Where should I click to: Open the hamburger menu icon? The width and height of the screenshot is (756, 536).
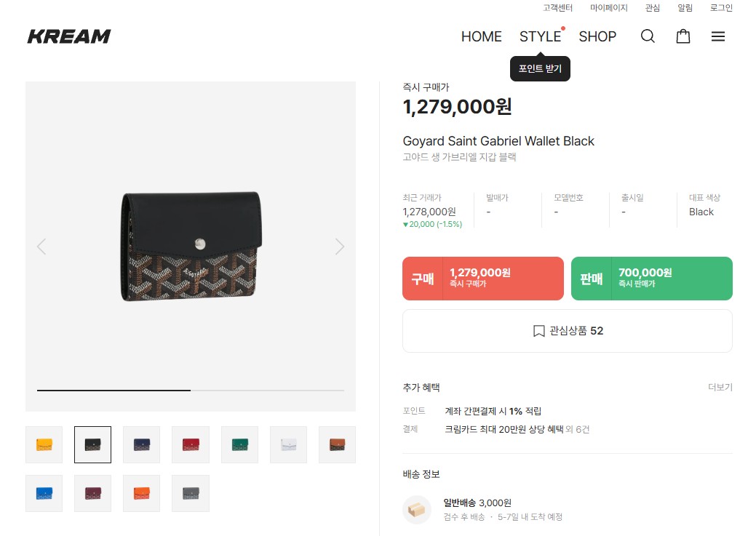pyautogui.click(x=718, y=36)
